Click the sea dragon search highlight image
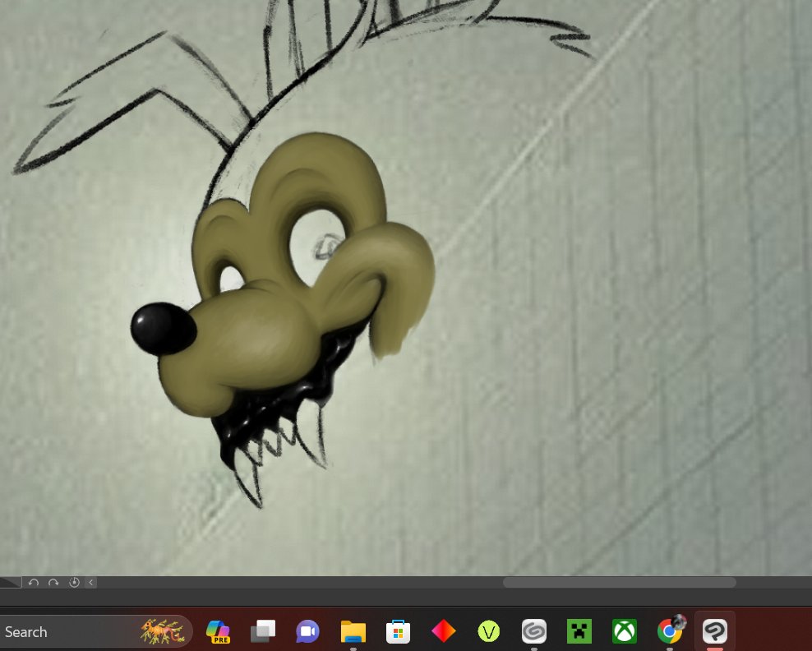This screenshot has height=651, width=812. click(163, 632)
